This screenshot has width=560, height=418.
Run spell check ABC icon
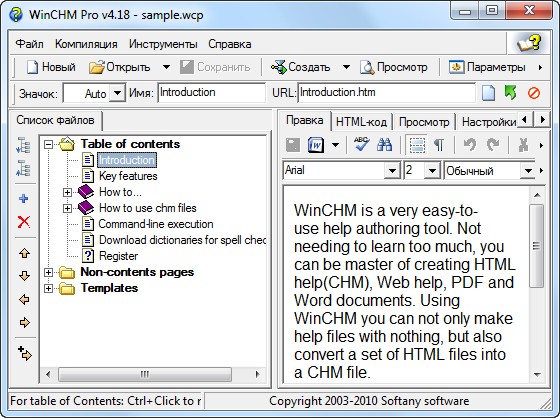point(361,145)
